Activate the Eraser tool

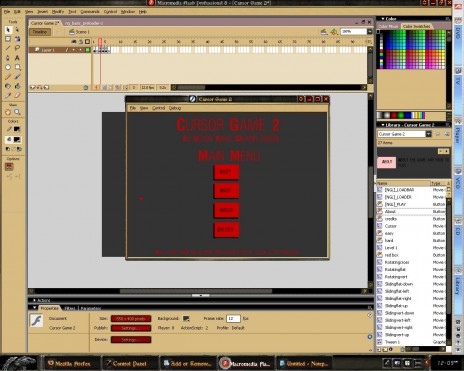(x=17, y=95)
